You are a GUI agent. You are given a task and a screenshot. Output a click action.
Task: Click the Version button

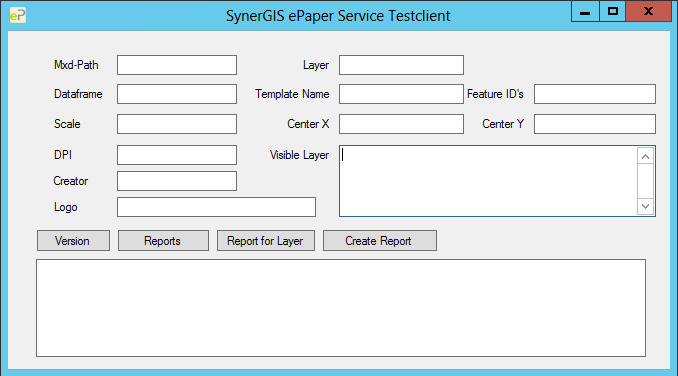coord(73,241)
